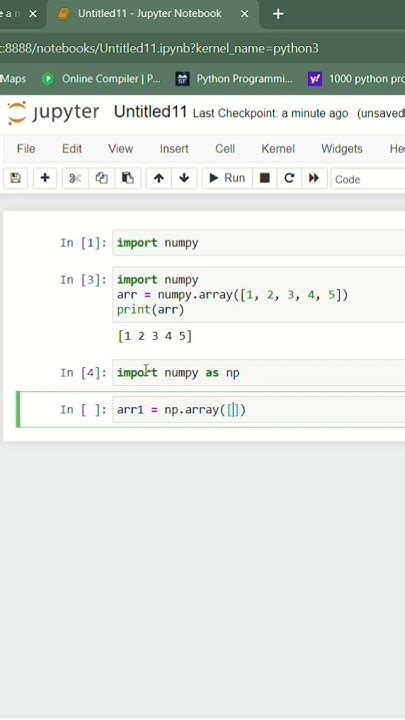Click the empty In [ ] prompt of active cell
This screenshot has height=720, width=405.
pos(83,410)
